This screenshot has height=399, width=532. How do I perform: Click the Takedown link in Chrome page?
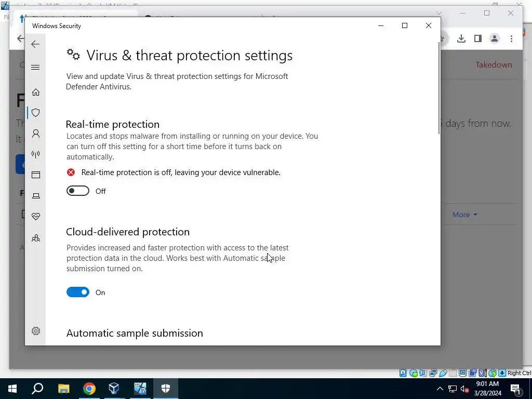[x=494, y=65]
